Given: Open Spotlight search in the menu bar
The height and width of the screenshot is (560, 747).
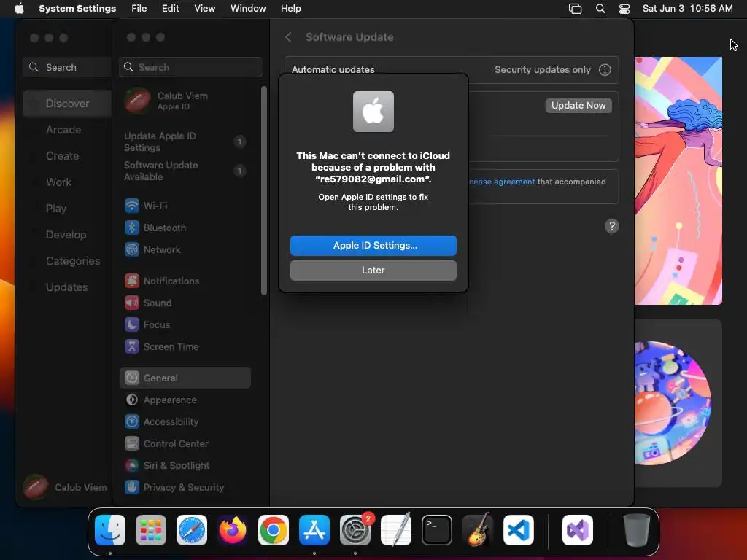Looking at the screenshot, I should pos(600,9).
